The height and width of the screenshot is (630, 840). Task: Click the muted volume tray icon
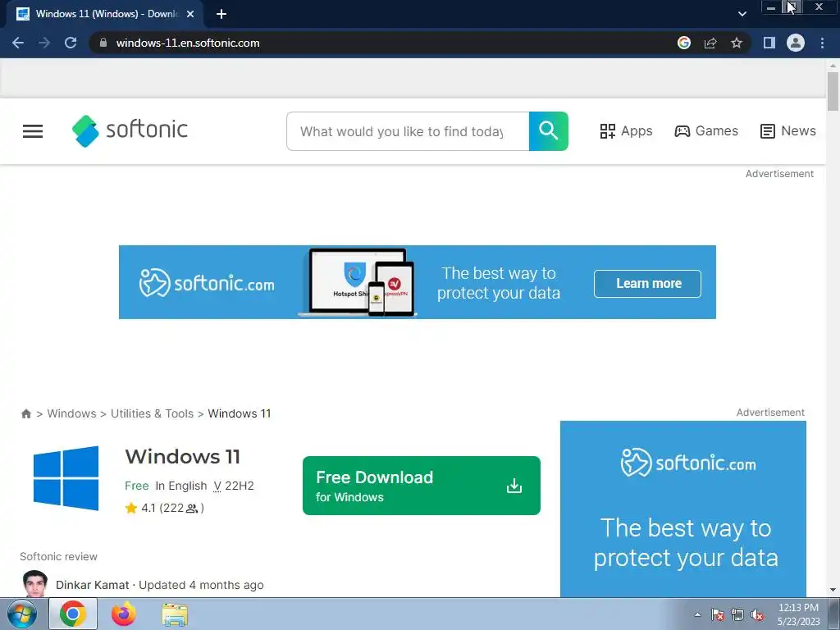coord(757,614)
